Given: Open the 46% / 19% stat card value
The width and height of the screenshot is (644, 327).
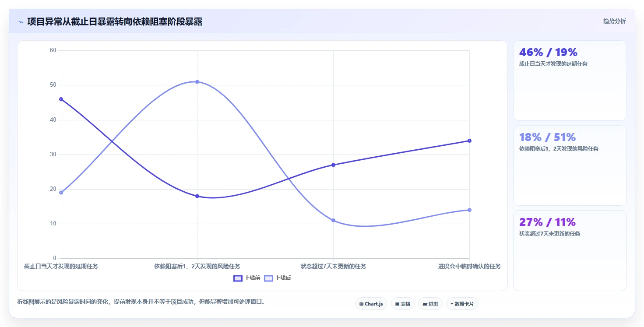Looking at the screenshot, I should [x=548, y=52].
